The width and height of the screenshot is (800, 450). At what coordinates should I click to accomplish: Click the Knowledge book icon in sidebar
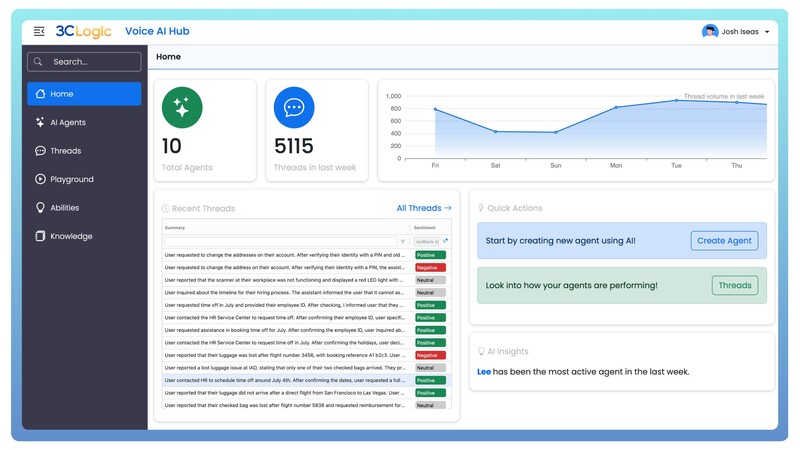(40, 237)
